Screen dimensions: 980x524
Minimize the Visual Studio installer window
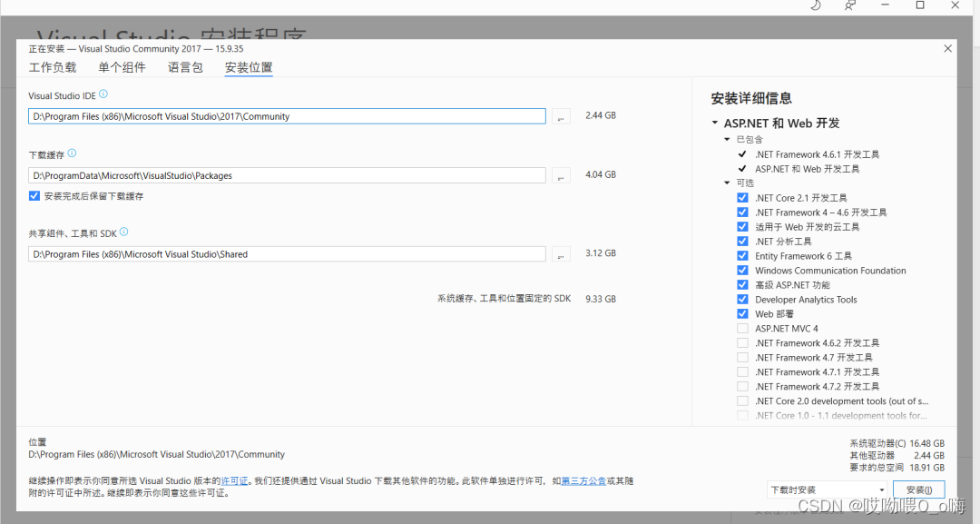pos(885,5)
